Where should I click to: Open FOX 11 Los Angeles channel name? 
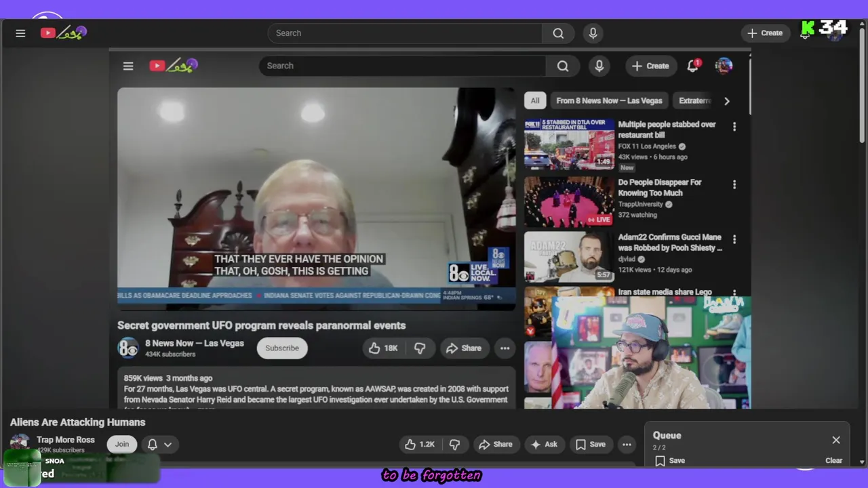(x=647, y=146)
